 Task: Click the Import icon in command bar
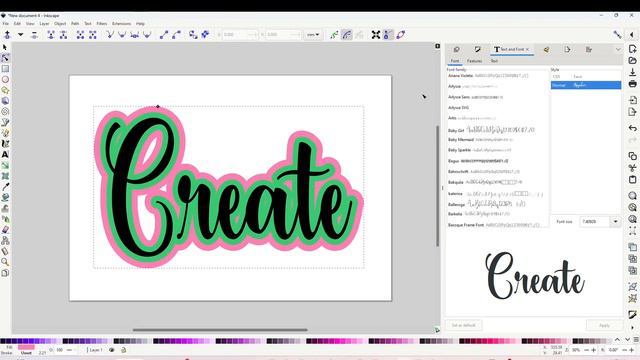tap(633, 100)
